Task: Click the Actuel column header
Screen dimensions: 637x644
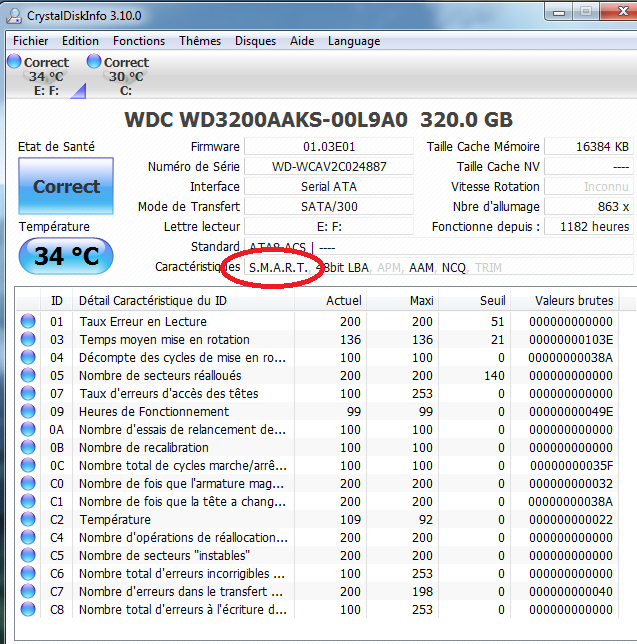Action: [330, 301]
